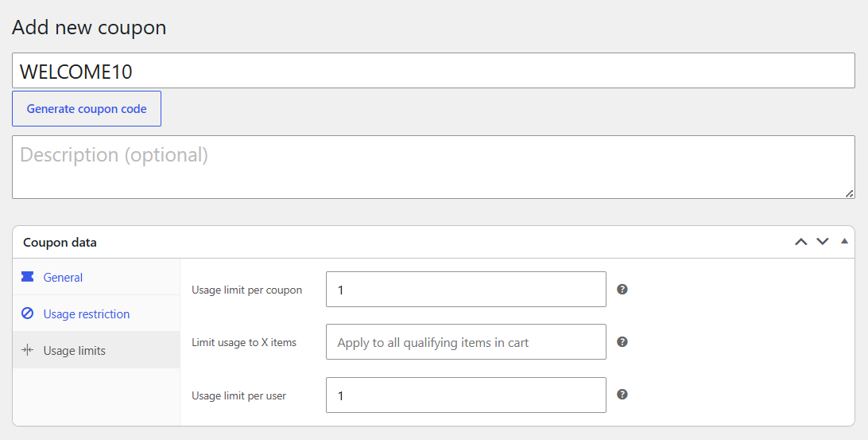Click the Coupon data panel heading

60,242
